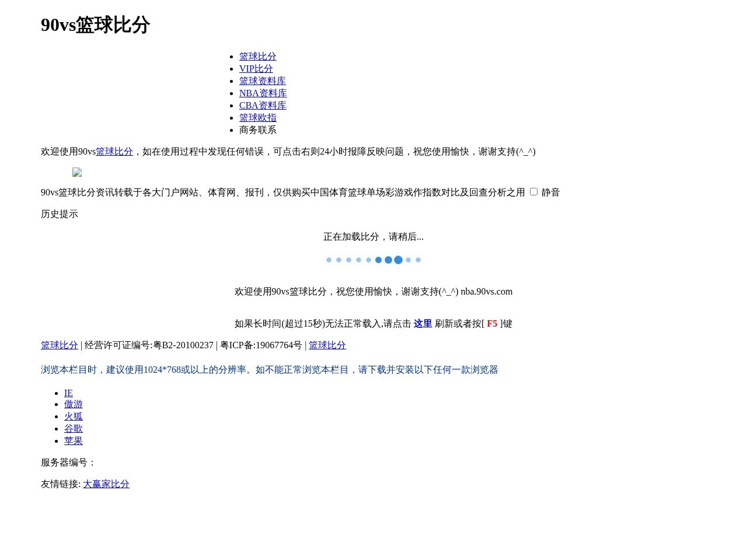This screenshot has height=560, width=747.
Task: View the 篮球欧指 page
Action: (257, 117)
